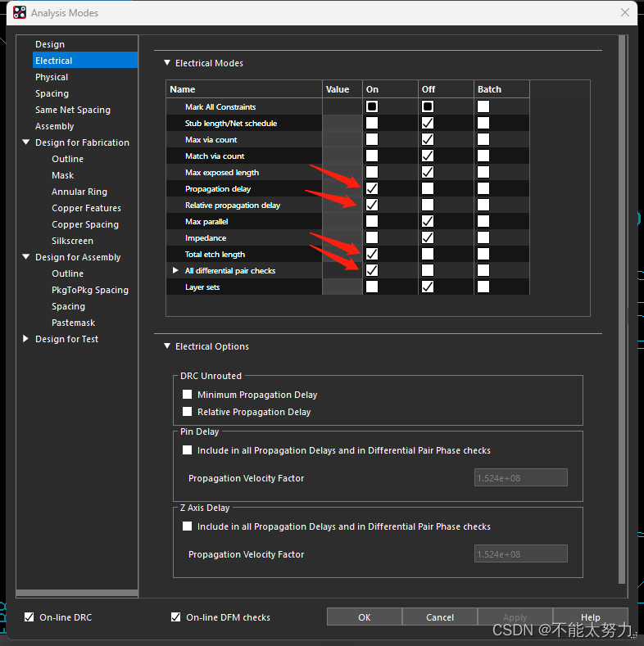Screen dimensions: 644x646
Task: Expand All differential pair checks row
Action: click(175, 270)
